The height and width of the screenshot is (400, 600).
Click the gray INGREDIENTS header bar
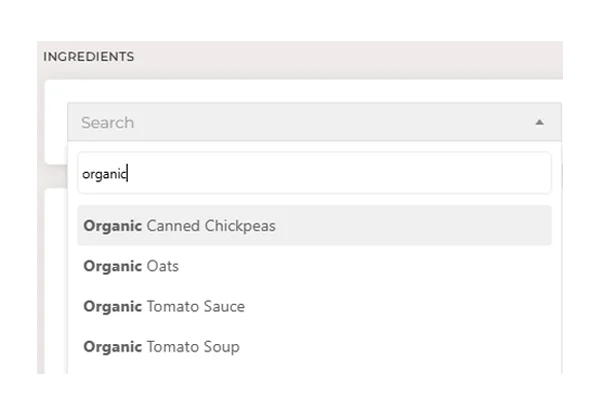[300, 60]
